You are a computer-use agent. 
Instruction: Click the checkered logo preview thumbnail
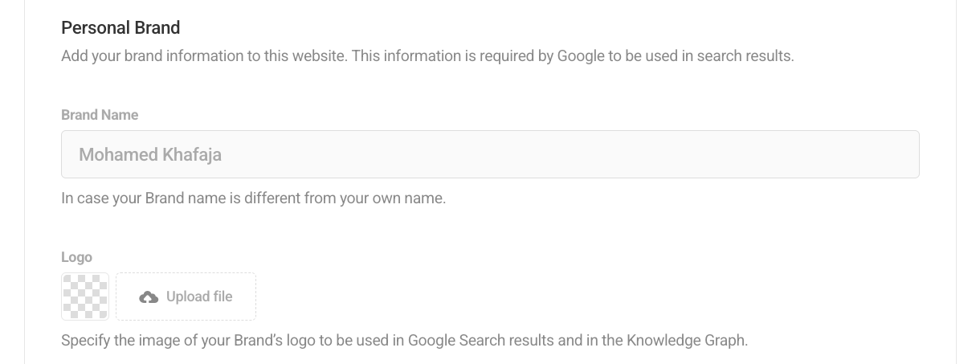(x=85, y=297)
